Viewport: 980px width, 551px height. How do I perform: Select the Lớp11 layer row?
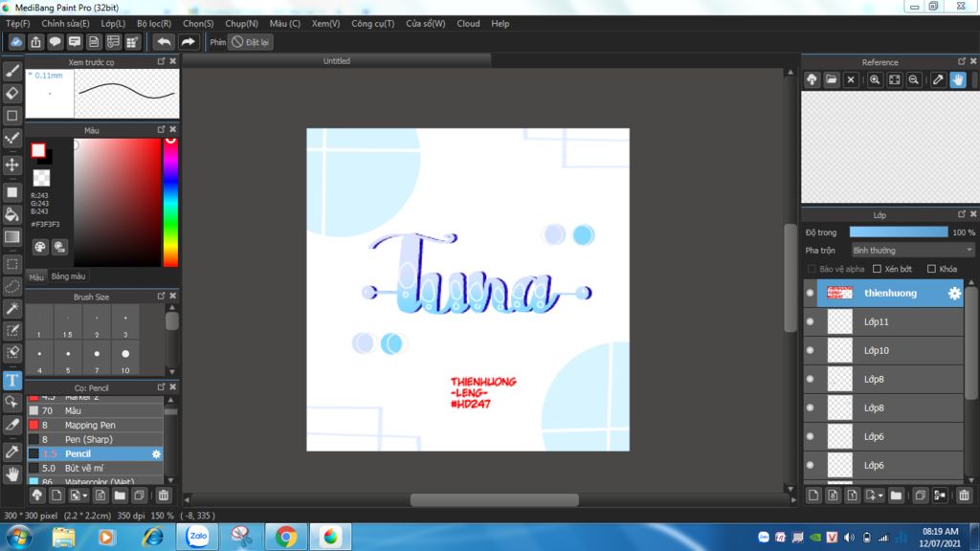tap(883, 321)
